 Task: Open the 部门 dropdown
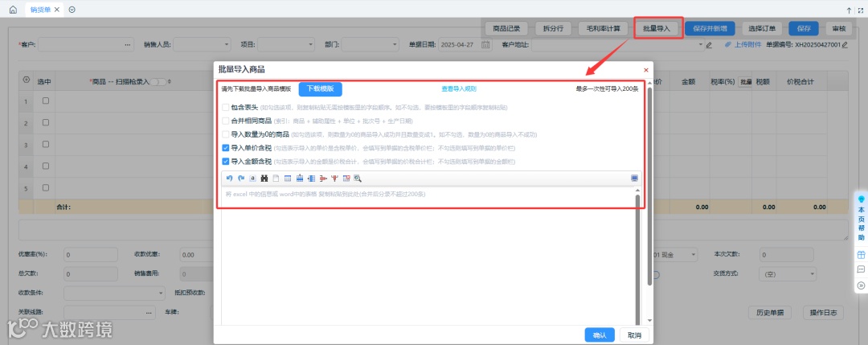click(x=370, y=45)
